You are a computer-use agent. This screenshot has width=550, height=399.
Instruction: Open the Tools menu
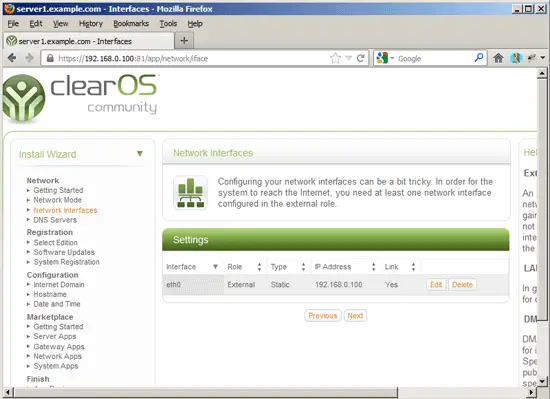click(x=168, y=23)
